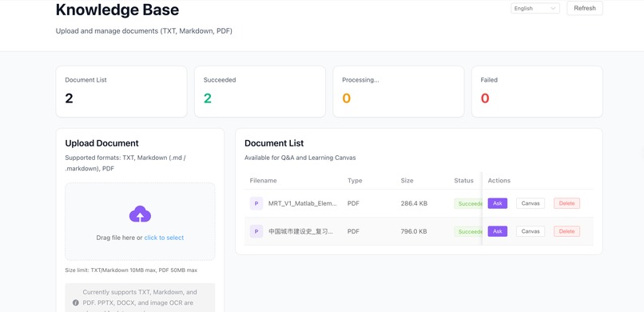Click the Type column header
The width and height of the screenshot is (644, 312).
coord(355,181)
